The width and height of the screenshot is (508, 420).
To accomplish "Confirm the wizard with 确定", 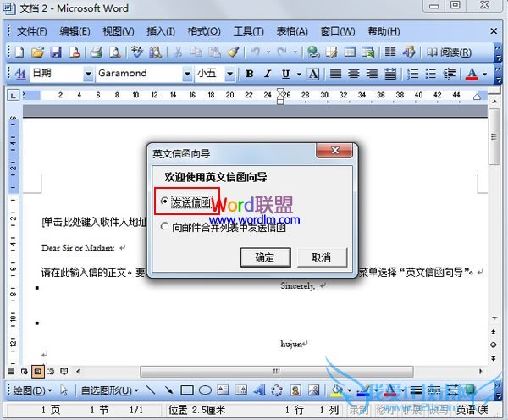I will [x=265, y=257].
